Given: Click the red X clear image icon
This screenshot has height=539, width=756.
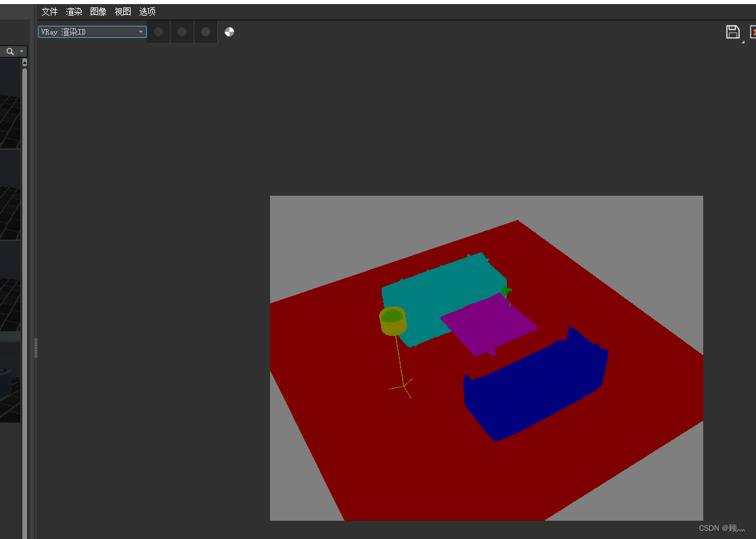Looking at the screenshot, I should pyautogui.click(x=753, y=31).
